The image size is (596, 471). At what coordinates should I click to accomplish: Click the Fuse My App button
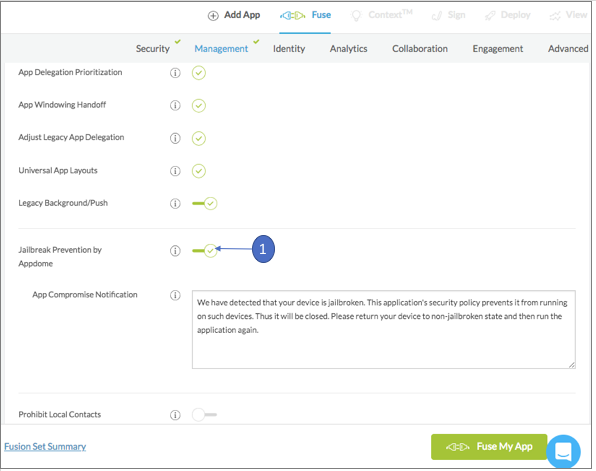click(489, 447)
